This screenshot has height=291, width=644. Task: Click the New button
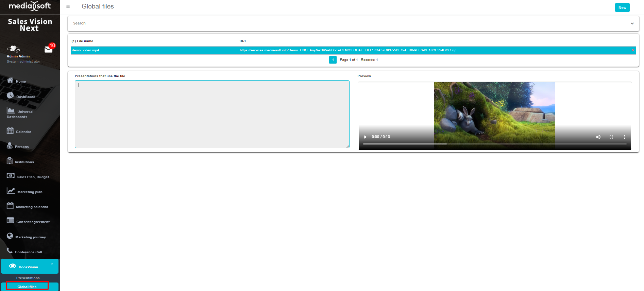click(x=622, y=7)
